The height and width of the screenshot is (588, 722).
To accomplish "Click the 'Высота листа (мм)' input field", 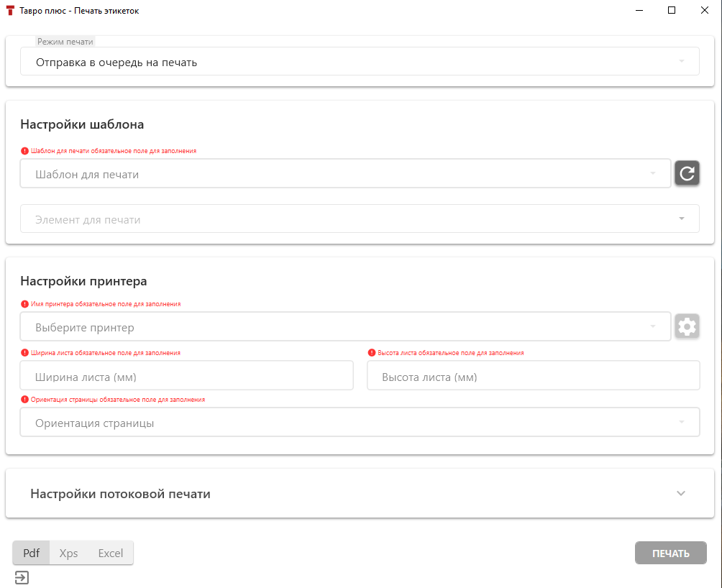I will (533, 376).
